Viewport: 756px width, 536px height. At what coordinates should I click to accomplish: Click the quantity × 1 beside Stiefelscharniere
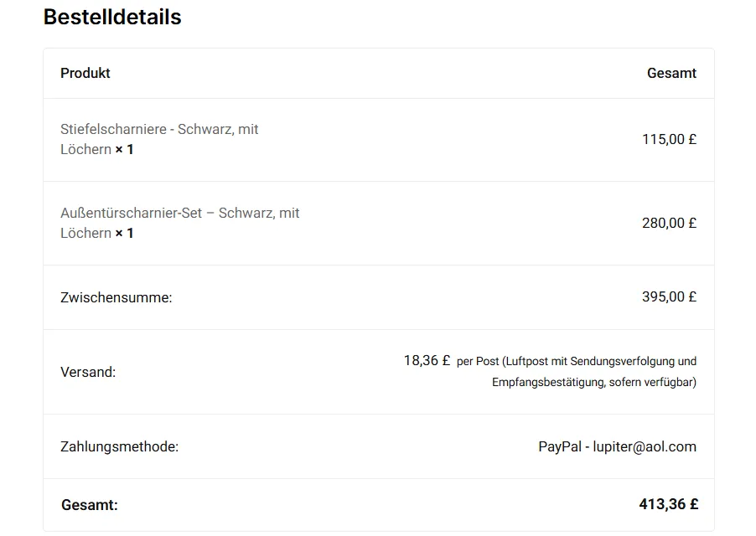click(x=124, y=150)
